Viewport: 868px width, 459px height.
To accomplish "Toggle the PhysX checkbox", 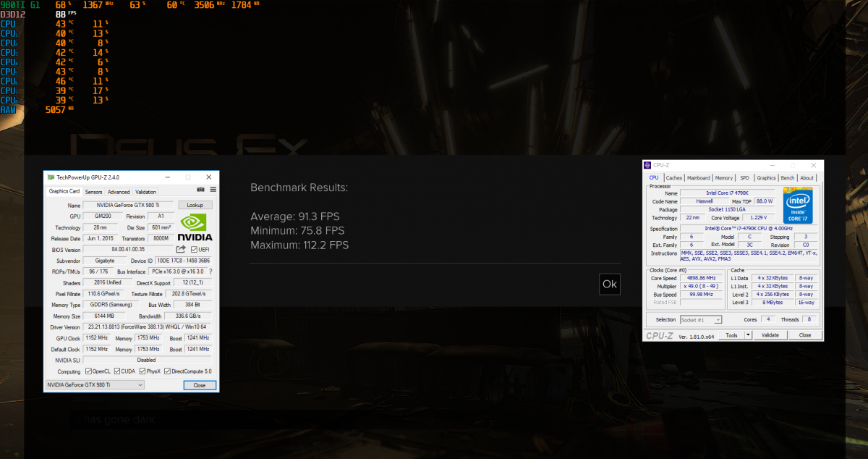I will pos(142,371).
